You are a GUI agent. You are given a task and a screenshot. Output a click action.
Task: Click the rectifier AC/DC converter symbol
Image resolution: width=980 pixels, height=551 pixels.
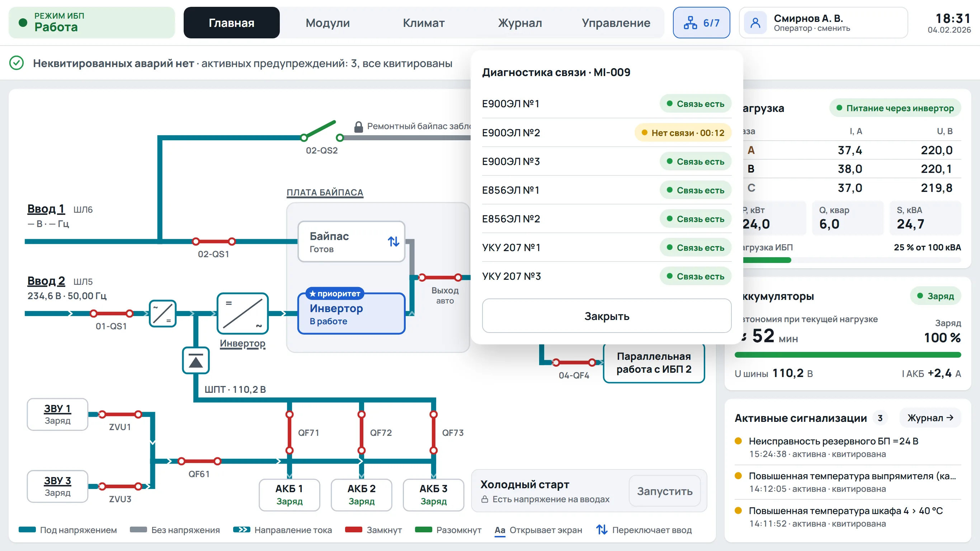[x=162, y=314]
